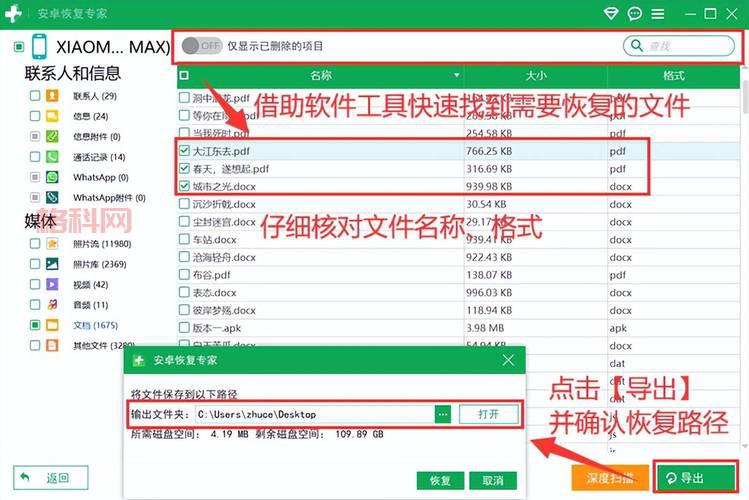749x500 pixels.
Task: Click the WhatsApp附件 icon
Action: 52,197
